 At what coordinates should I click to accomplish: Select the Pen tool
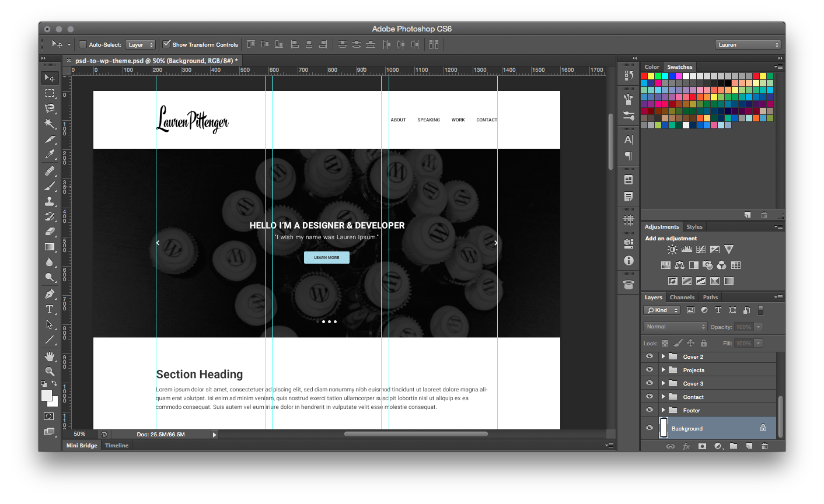tap(50, 293)
